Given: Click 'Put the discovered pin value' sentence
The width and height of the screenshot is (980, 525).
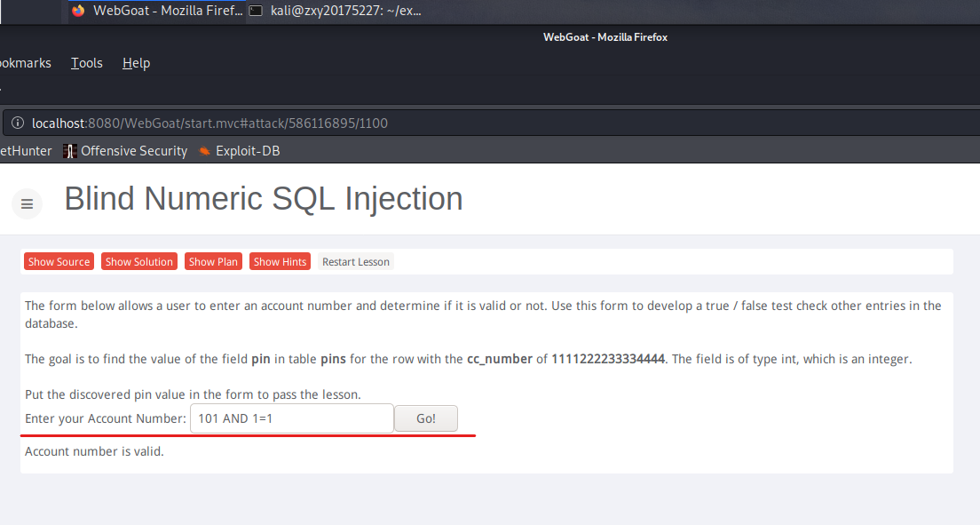Looking at the screenshot, I should (194, 394).
